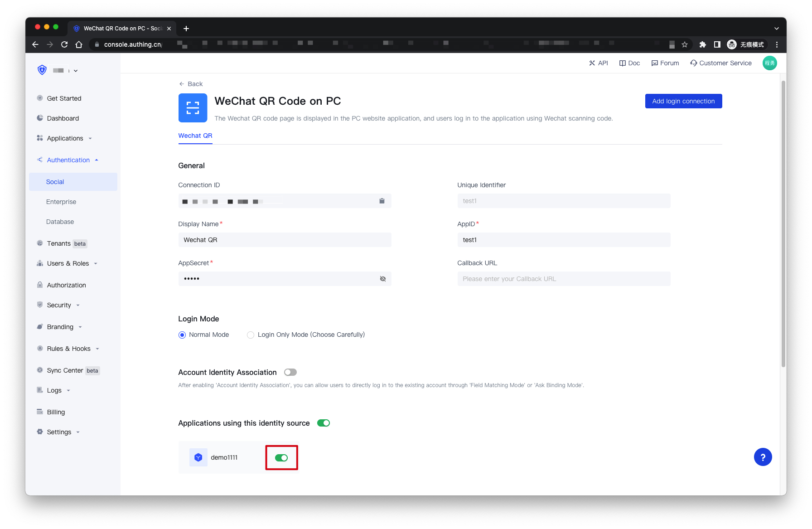Open new browser tab with plus icon

pyautogui.click(x=186, y=29)
